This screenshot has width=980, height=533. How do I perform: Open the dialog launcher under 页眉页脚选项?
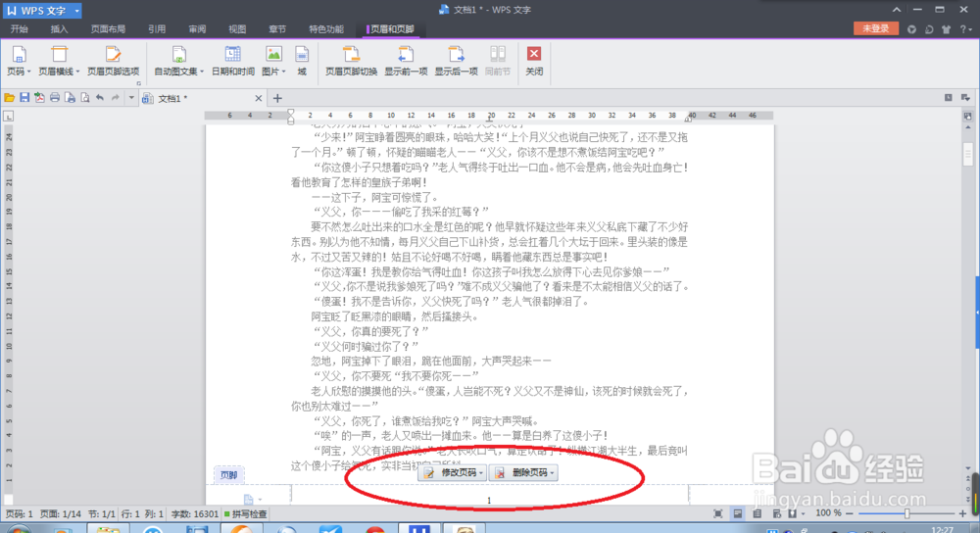(x=138, y=82)
